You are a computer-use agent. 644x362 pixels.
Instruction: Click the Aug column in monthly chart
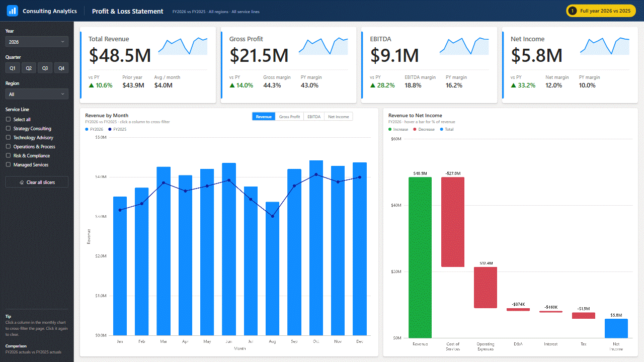(272, 268)
